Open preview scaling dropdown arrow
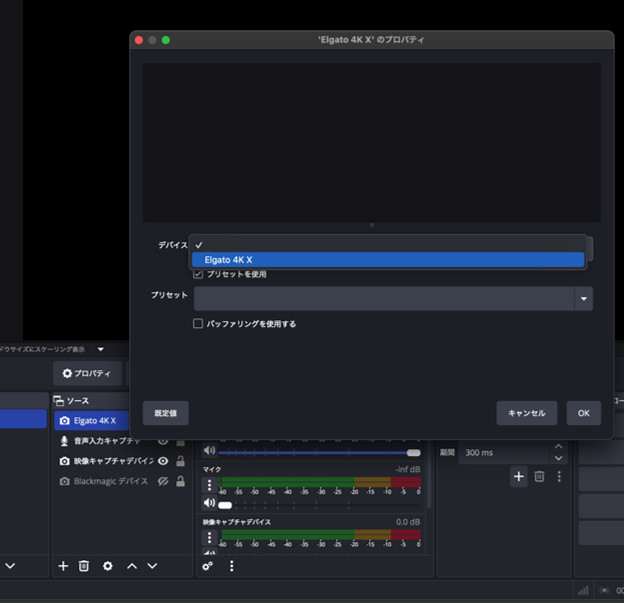Image resolution: width=624 pixels, height=603 pixels. [x=101, y=349]
